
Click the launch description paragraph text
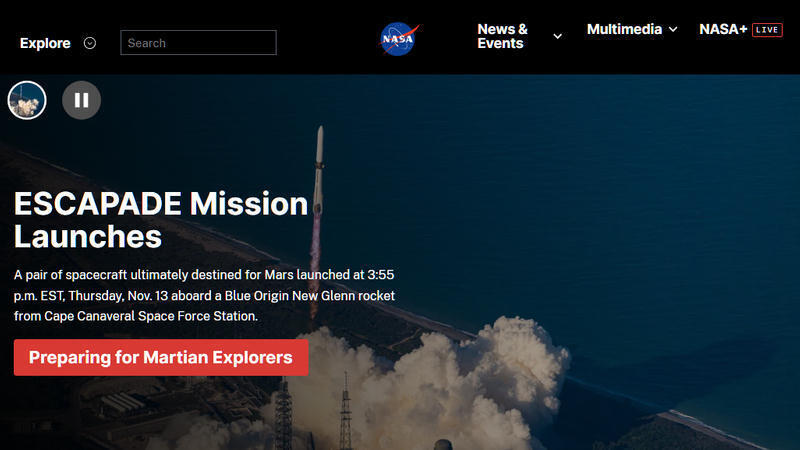(x=204, y=295)
